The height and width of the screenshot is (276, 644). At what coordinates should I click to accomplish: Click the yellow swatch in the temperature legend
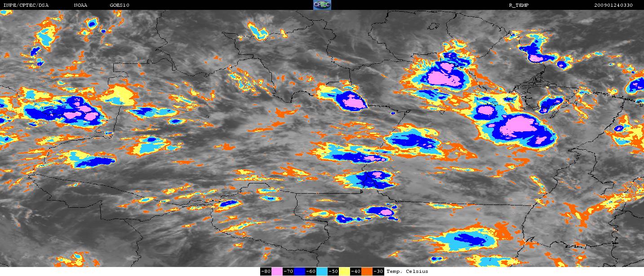point(344,272)
